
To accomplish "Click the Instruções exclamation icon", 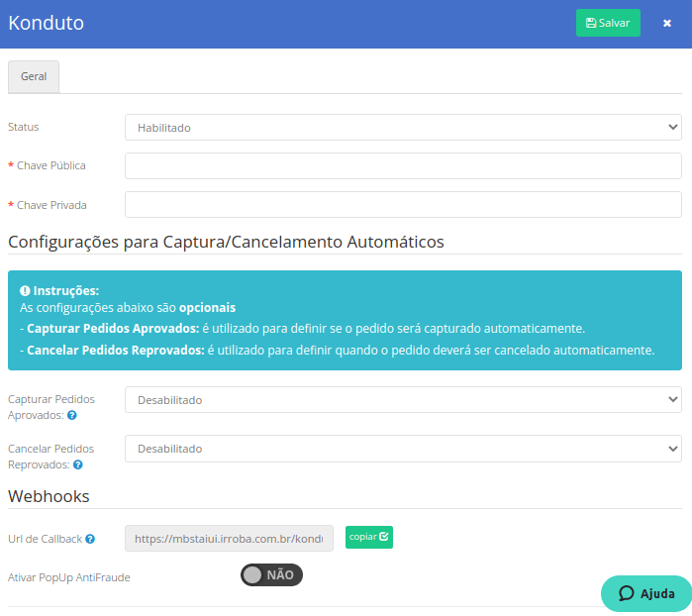I will pyautogui.click(x=25, y=291).
